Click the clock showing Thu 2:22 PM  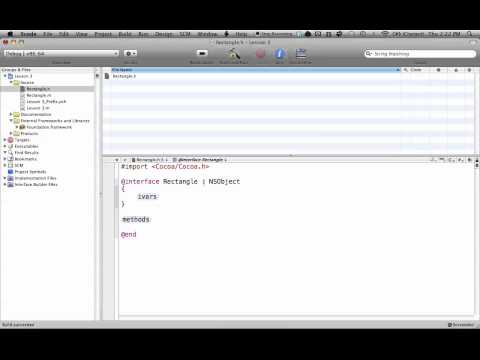(x=444, y=34)
